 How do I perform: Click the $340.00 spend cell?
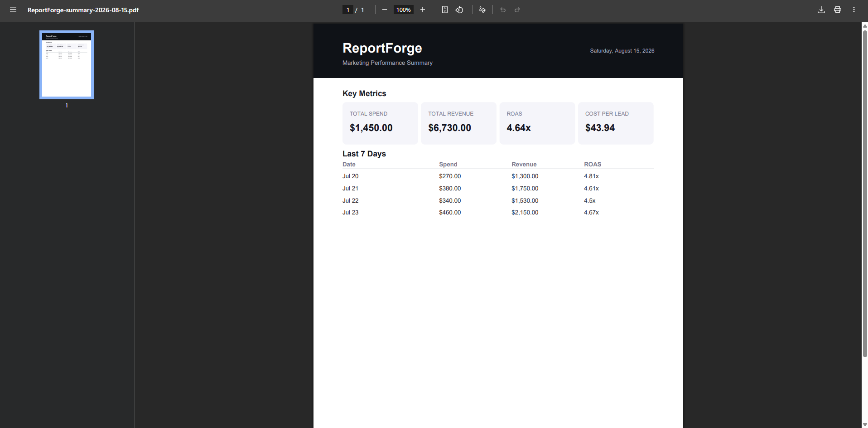pos(450,201)
